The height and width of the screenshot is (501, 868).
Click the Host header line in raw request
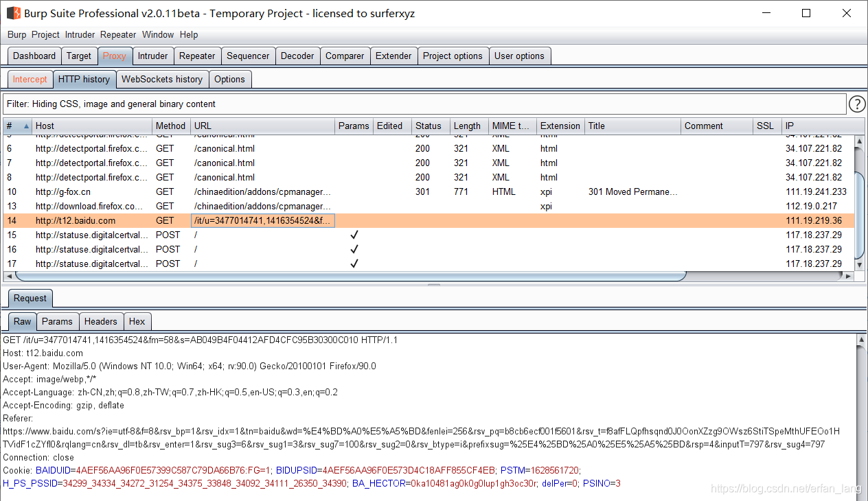click(x=43, y=353)
